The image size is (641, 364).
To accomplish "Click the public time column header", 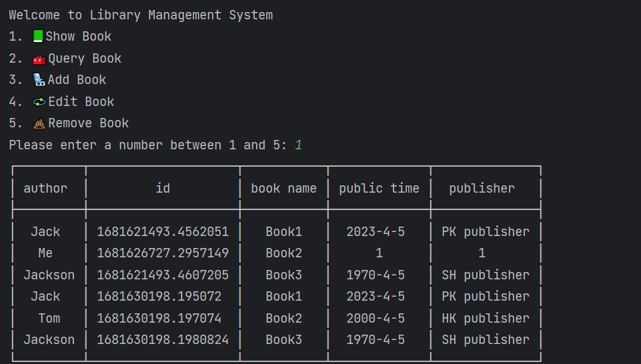I will click(x=379, y=188).
